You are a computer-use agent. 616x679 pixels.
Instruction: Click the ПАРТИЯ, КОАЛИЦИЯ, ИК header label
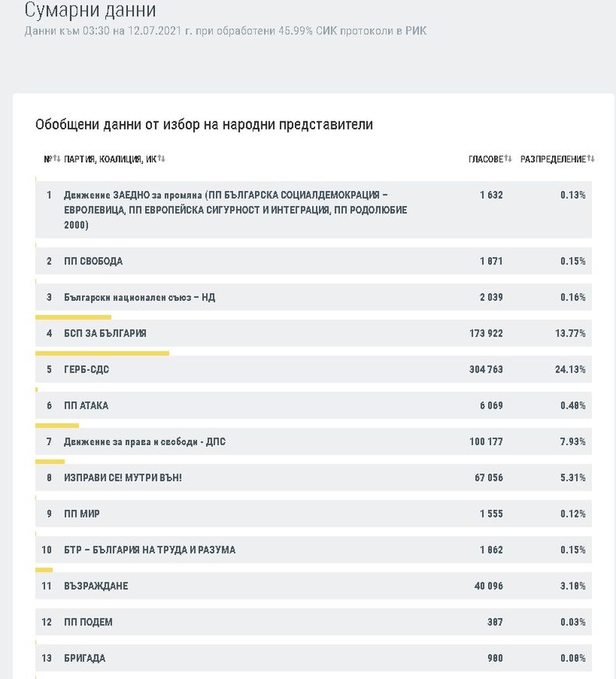click(x=110, y=159)
